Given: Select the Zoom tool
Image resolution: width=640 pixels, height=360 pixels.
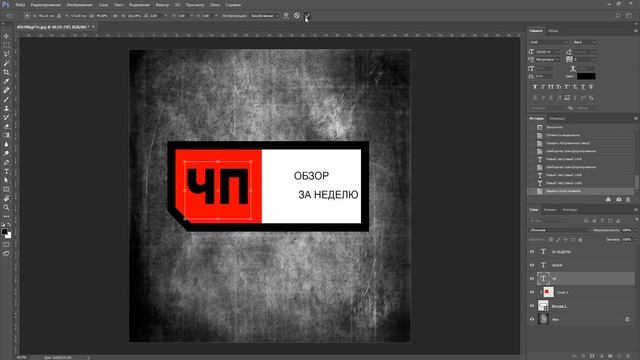Looking at the screenshot, I should pyautogui.click(x=6, y=207).
